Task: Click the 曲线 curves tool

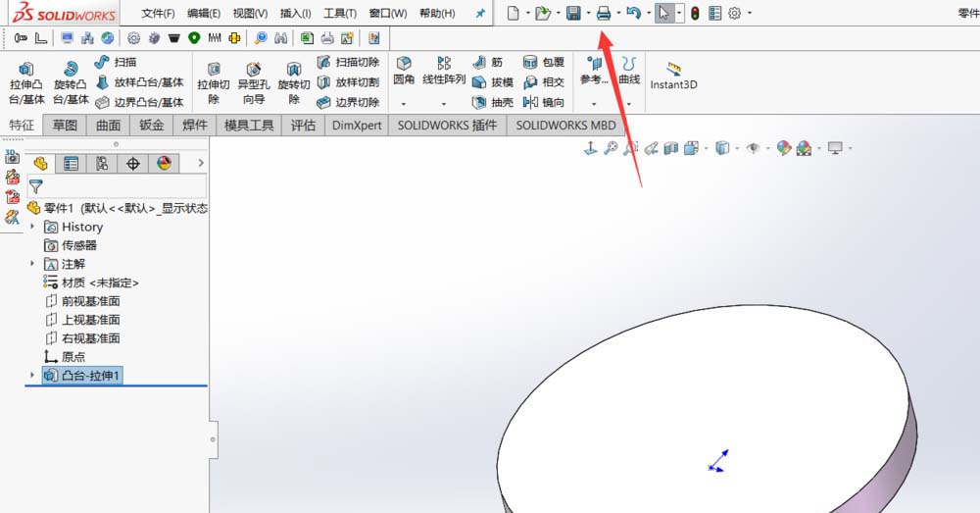Action: [x=629, y=71]
